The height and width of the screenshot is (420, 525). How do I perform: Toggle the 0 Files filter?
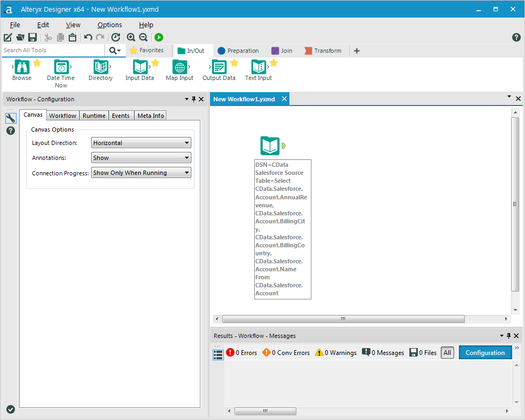coord(423,353)
